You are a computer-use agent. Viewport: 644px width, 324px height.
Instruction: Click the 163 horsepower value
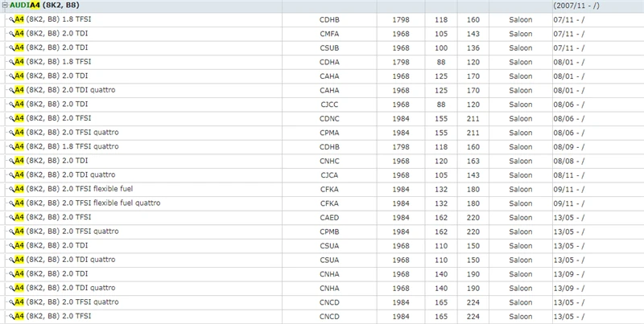click(x=473, y=161)
